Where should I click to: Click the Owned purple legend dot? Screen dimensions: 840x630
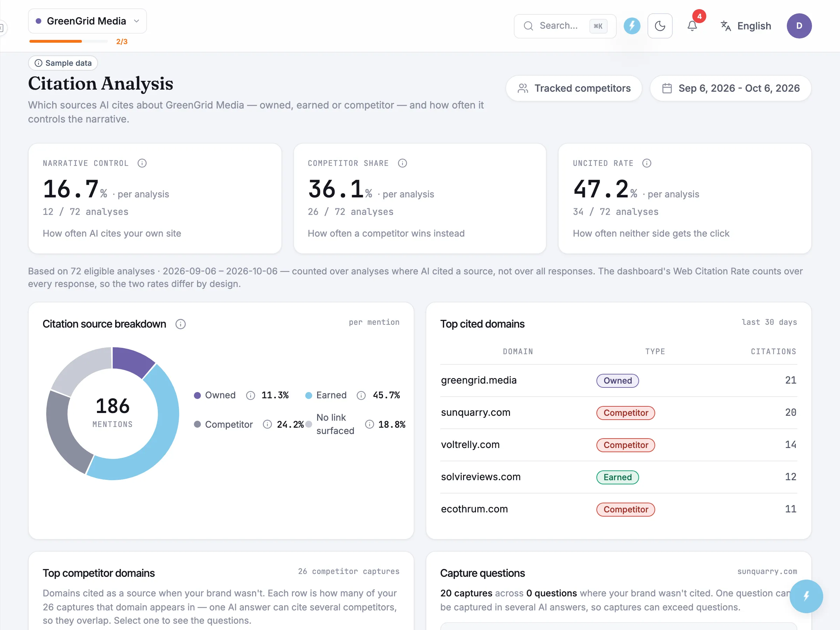tap(197, 395)
